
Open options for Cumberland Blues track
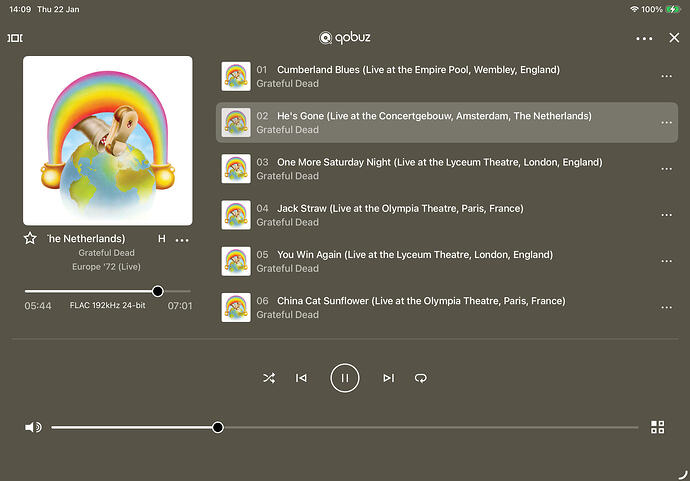667,76
